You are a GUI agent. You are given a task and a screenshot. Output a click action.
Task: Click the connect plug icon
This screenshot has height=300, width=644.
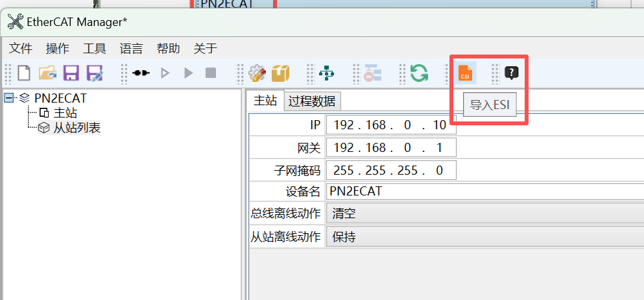(141, 73)
